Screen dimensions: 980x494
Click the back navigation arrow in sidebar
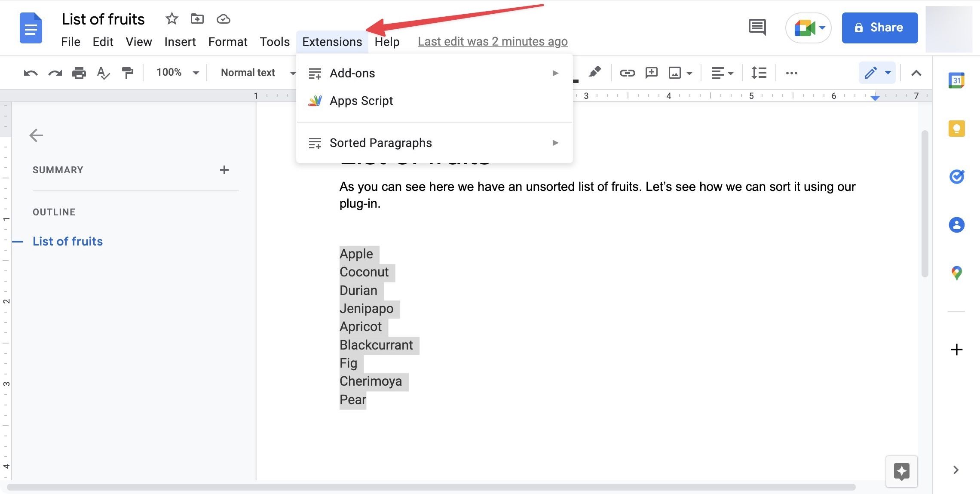[x=35, y=134]
